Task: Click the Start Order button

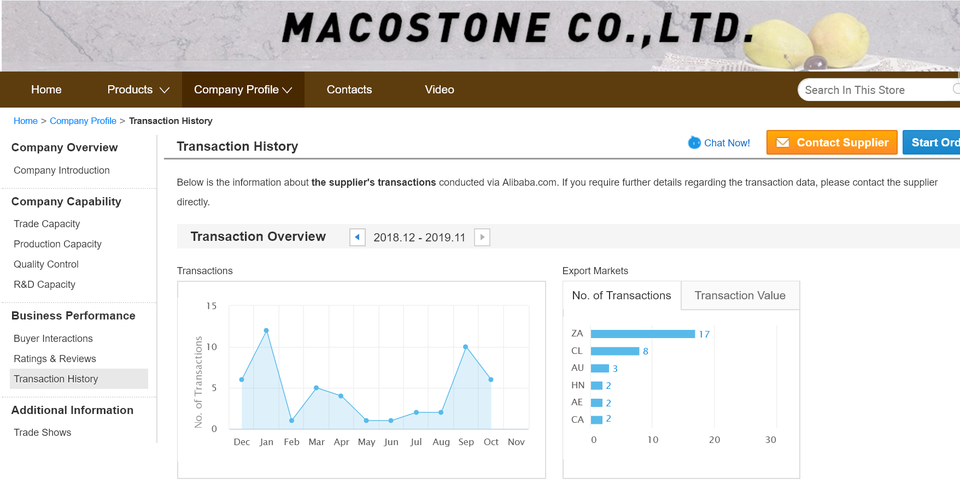Action: click(932, 143)
